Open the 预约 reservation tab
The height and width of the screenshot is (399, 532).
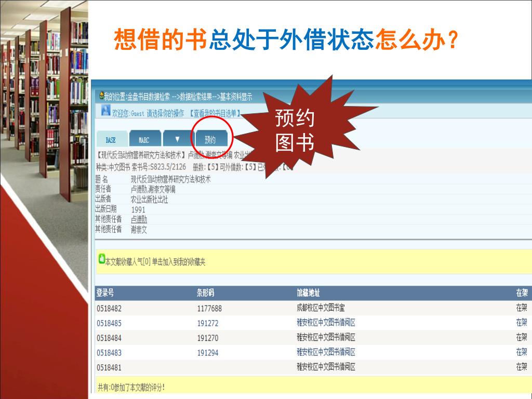point(210,139)
